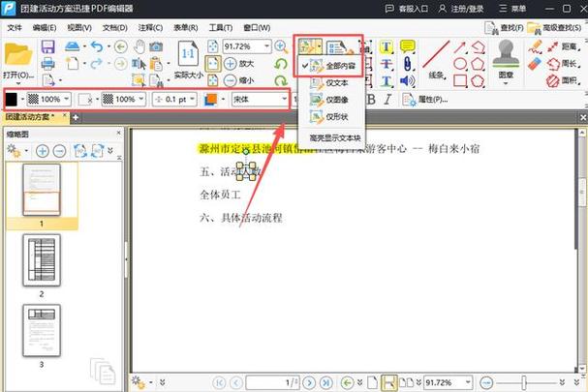Toggle the page layout button in the bottom bar
The image size is (588, 392).
tap(388, 382)
